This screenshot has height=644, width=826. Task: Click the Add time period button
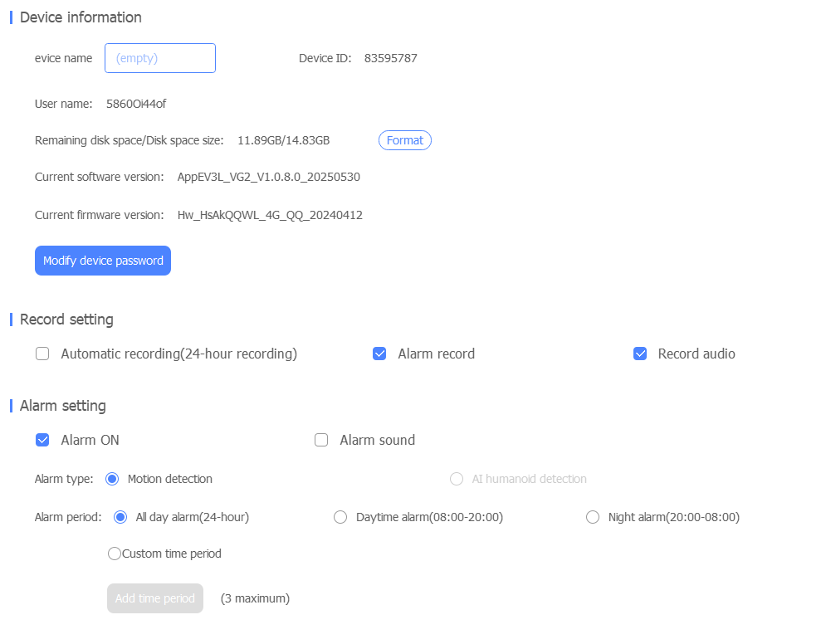pyautogui.click(x=155, y=598)
